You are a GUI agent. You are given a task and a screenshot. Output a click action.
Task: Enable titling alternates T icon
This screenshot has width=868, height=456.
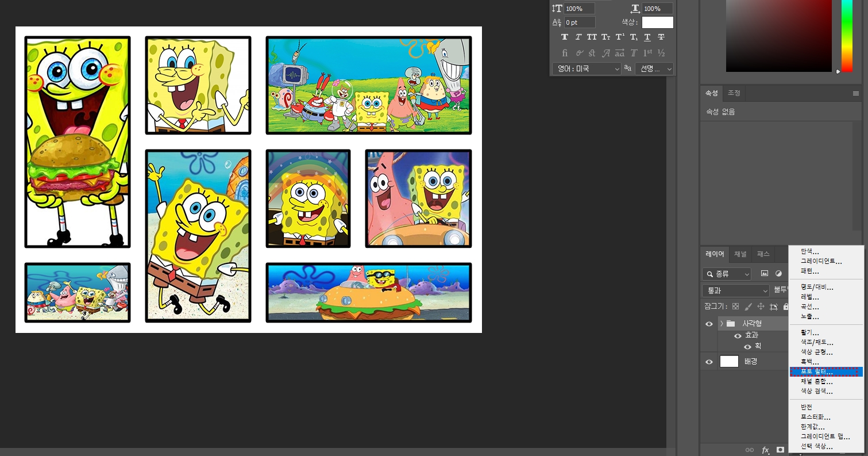pyautogui.click(x=634, y=53)
